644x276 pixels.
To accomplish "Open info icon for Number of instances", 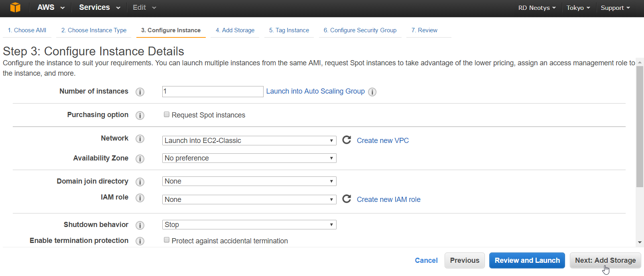I will pyautogui.click(x=140, y=92).
